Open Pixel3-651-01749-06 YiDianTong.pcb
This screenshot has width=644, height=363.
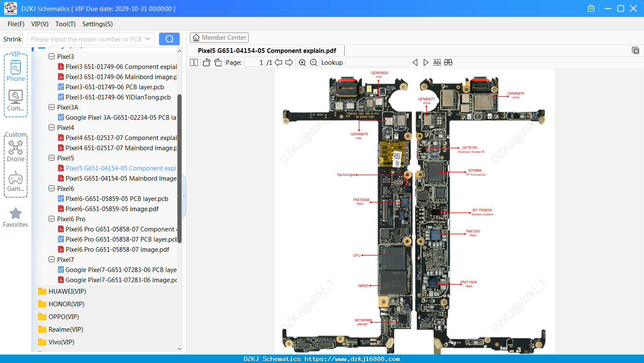(114, 97)
